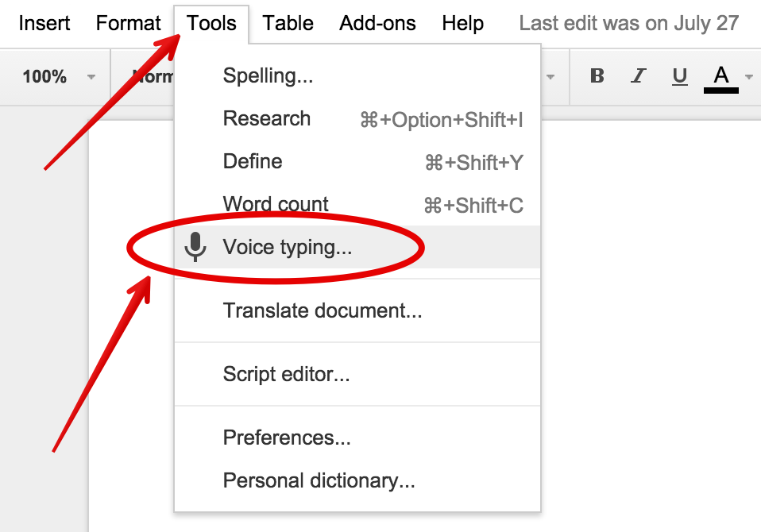Choose Translate document...
The height and width of the screenshot is (532, 761).
tap(323, 310)
